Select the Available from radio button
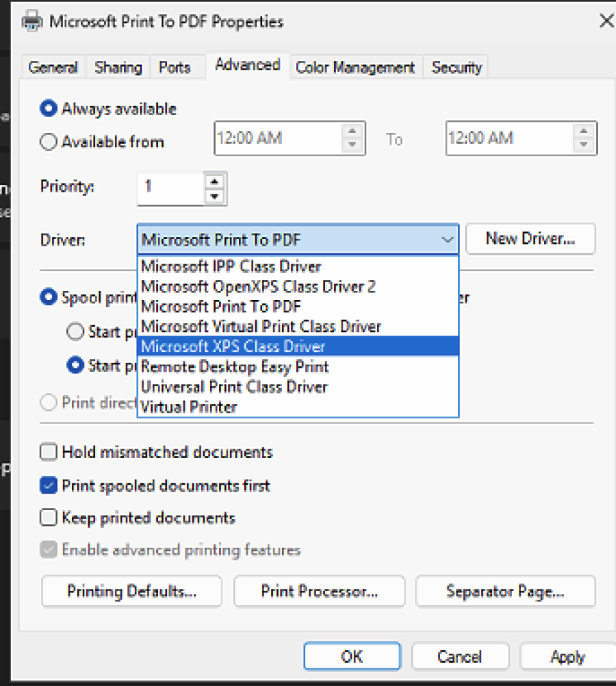 click(x=49, y=142)
